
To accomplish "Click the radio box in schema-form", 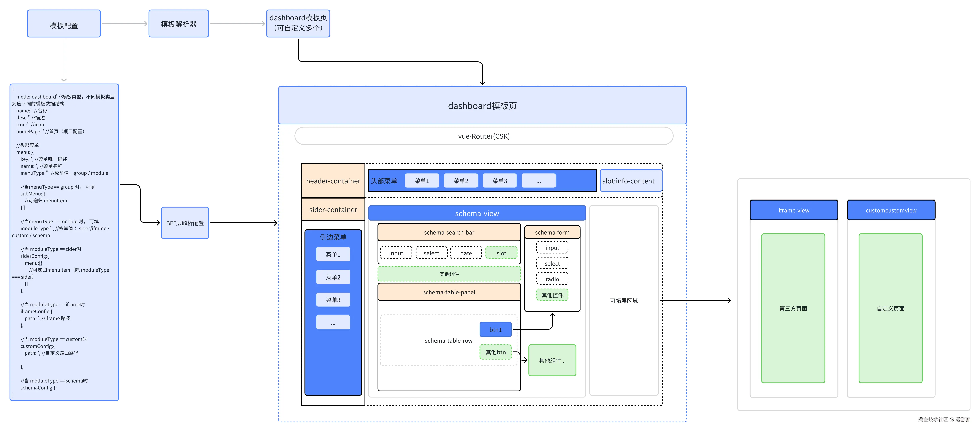I will coord(552,279).
